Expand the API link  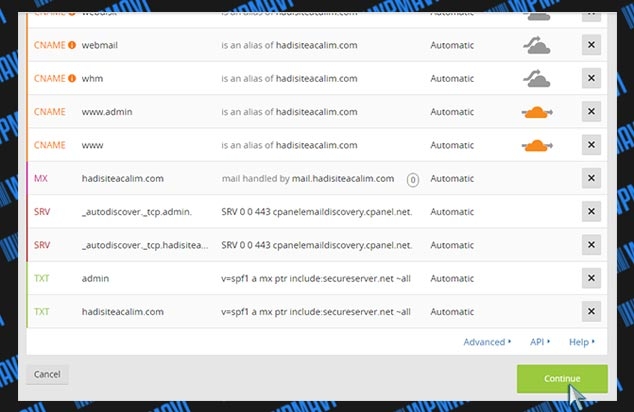540,342
